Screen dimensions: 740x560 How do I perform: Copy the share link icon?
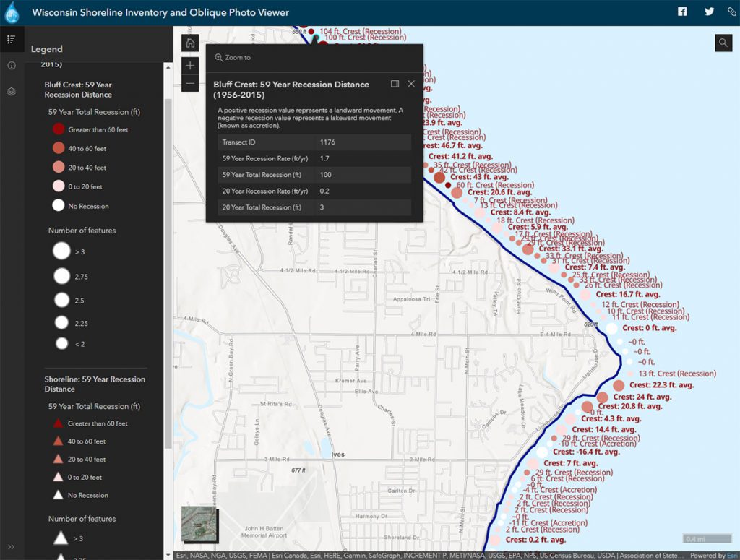pos(732,12)
